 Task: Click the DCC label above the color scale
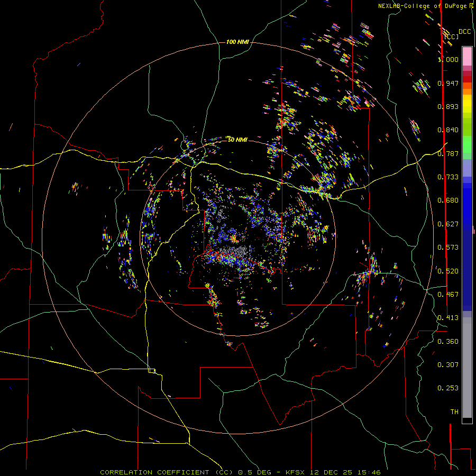[x=464, y=32]
